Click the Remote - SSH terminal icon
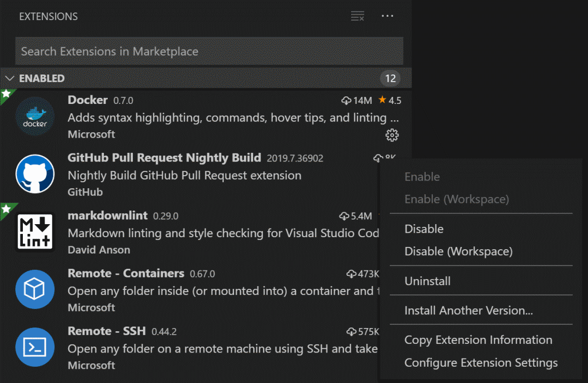The width and height of the screenshot is (588, 383). point(35,347)
